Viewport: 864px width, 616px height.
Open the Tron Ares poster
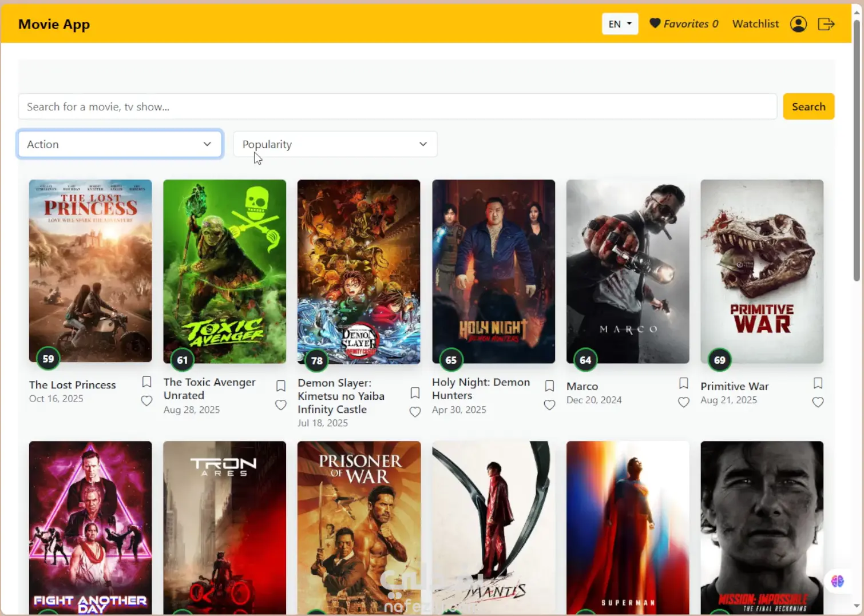point(225,528)
